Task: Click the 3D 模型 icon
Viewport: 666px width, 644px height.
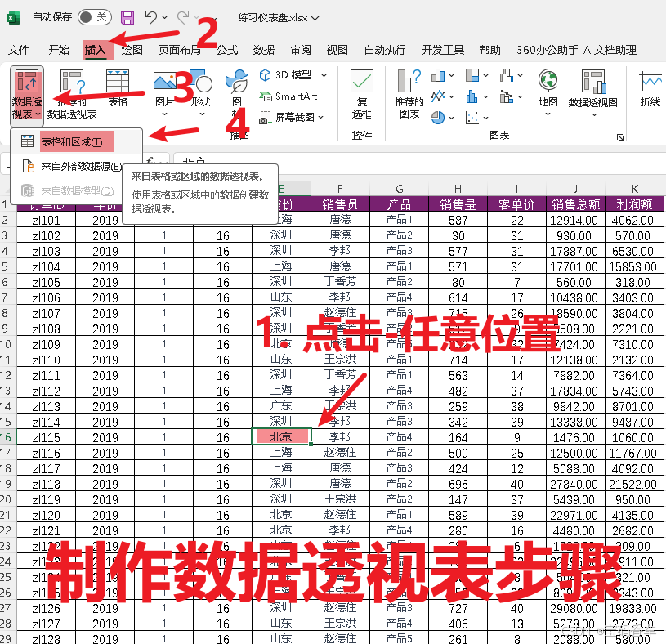Action: point(265,75)
